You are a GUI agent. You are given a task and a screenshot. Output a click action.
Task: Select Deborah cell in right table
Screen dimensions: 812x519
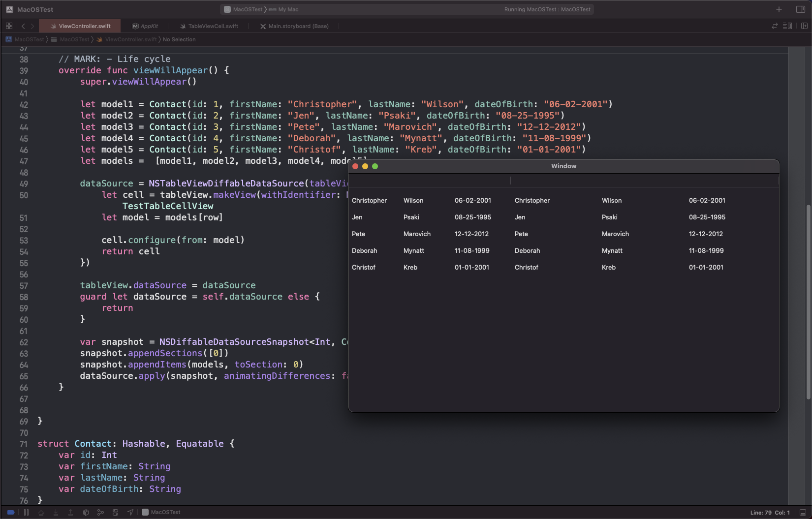tap(528, 250)
